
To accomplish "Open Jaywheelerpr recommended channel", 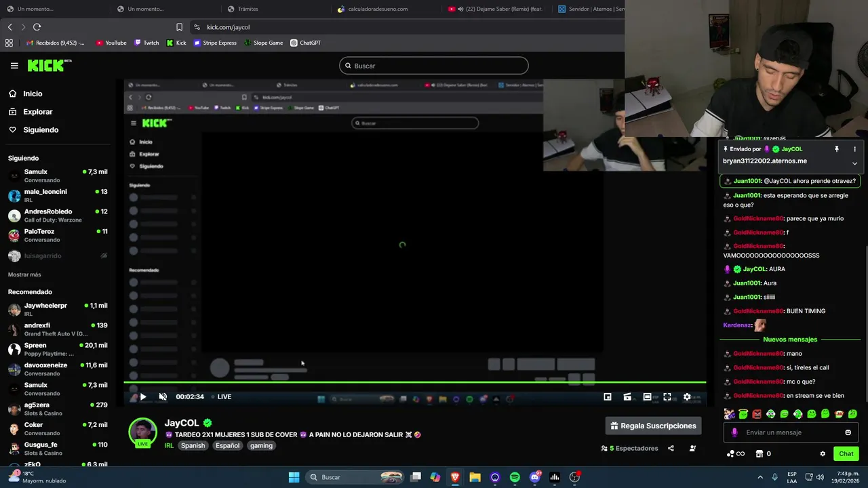I will (x=58, y=309).
